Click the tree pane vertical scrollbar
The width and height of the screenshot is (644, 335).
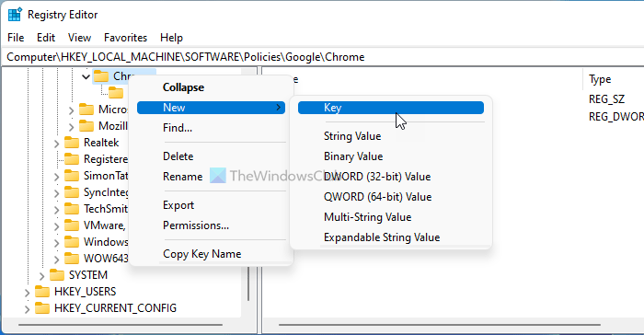248,283
